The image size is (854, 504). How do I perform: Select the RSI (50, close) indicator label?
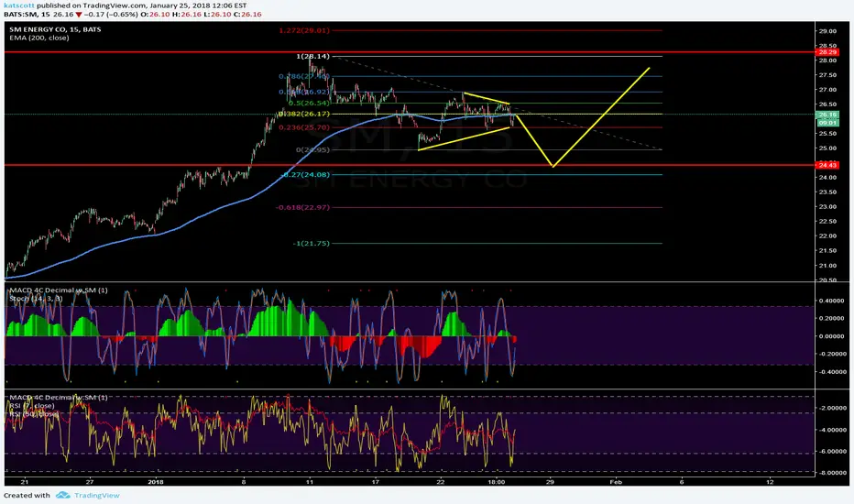(34, 414)
